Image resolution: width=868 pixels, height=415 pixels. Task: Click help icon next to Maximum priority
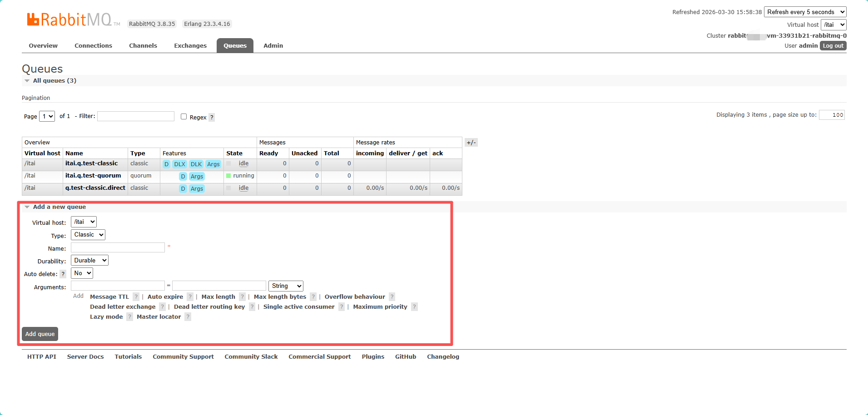point(414,307)
